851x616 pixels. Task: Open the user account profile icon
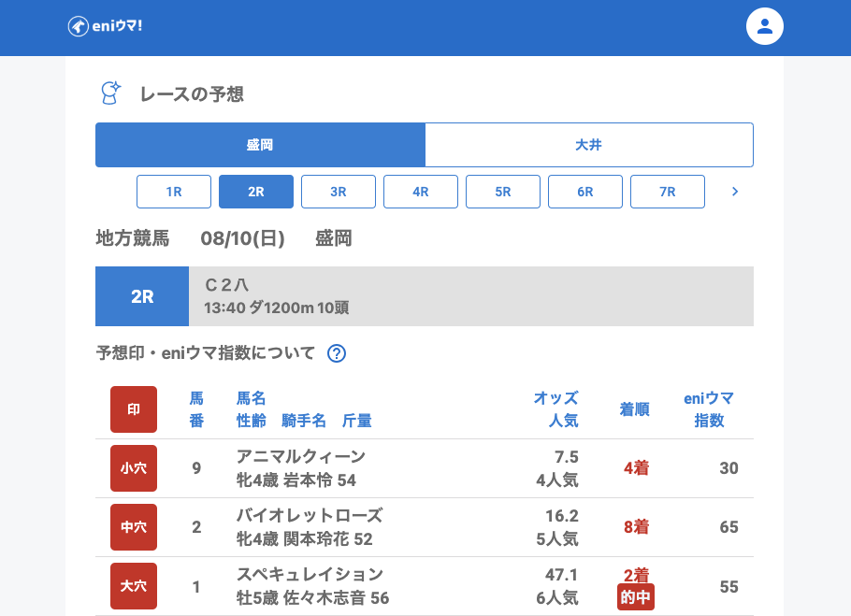pyautogui.click(x=764, y=26)
